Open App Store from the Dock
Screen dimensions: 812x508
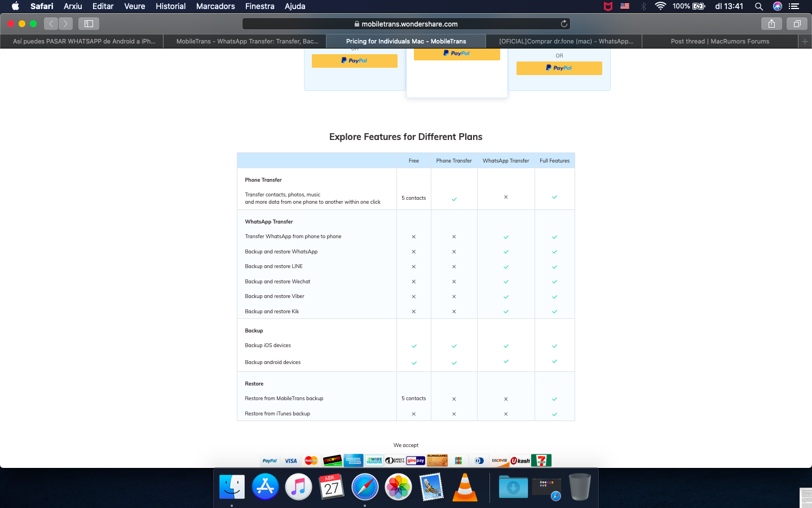(x=265, y=487)
